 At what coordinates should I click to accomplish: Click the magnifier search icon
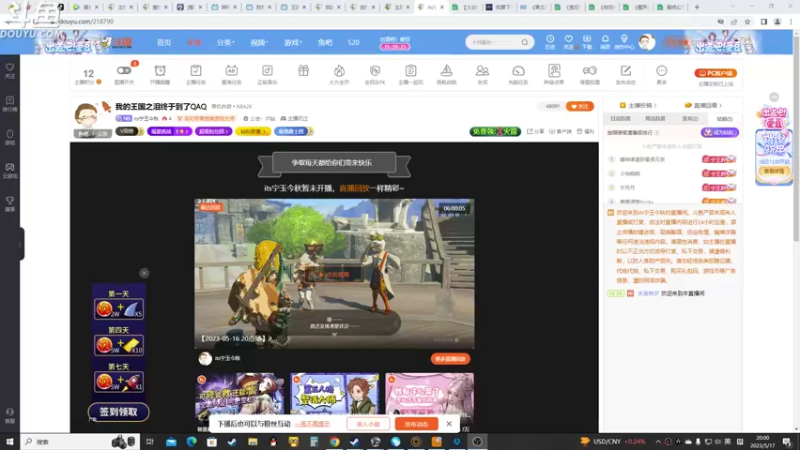(x=524, y=42)
